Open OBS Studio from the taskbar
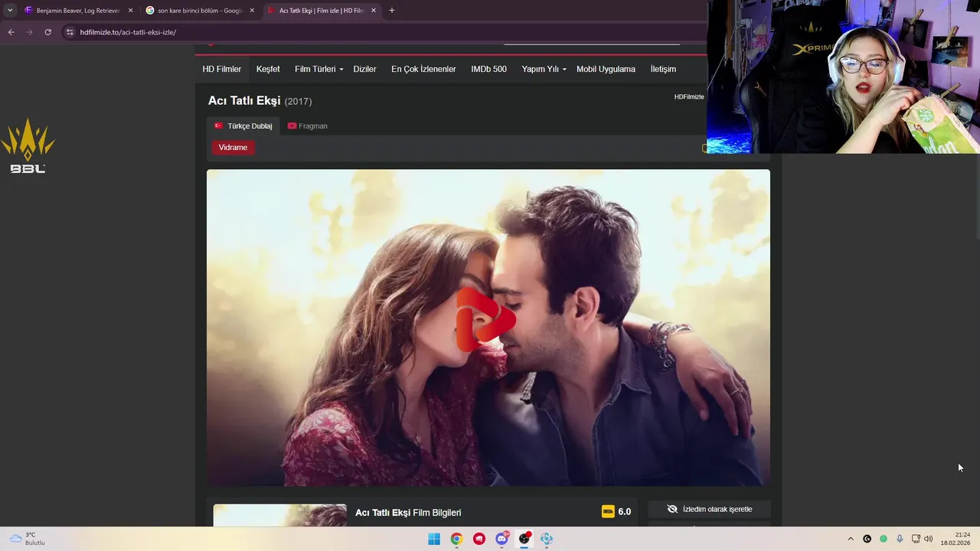 pos(524,539)
